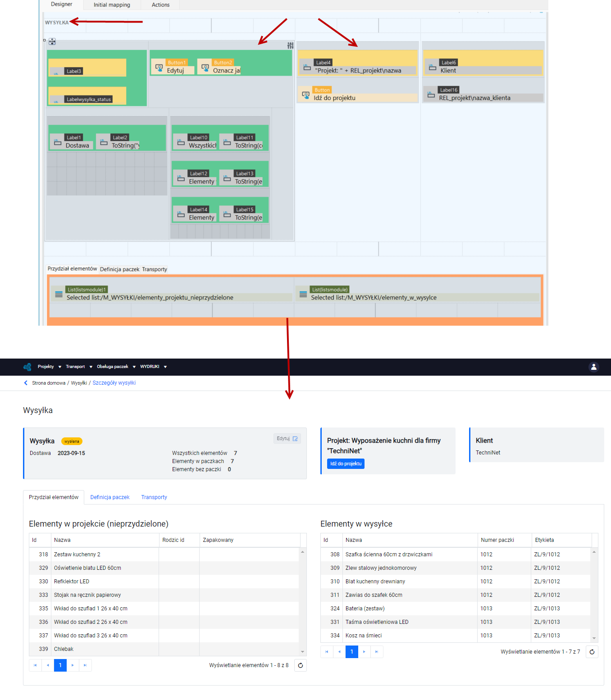Expand the Projekty menu
Viewport: 611px width, 700px height.
[50, 367]
